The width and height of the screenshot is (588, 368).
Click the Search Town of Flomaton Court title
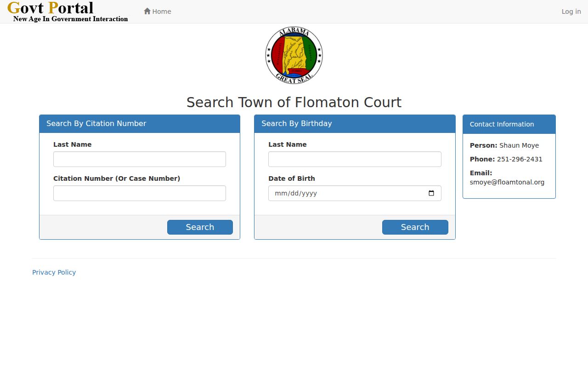click(x=294, y=102)
